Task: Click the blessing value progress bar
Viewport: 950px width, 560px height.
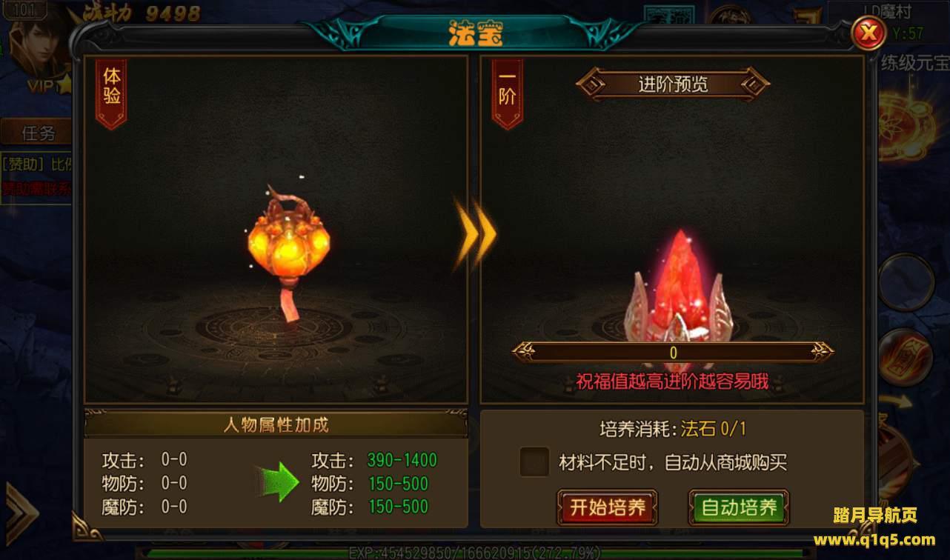Action: click(673, 353)
